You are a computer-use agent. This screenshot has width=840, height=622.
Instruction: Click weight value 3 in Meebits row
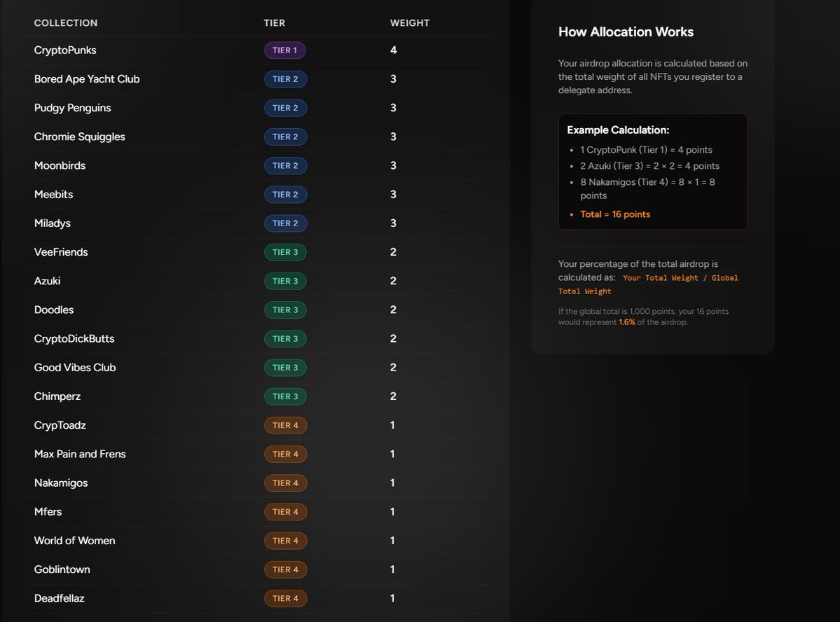[x=393, y=195]
